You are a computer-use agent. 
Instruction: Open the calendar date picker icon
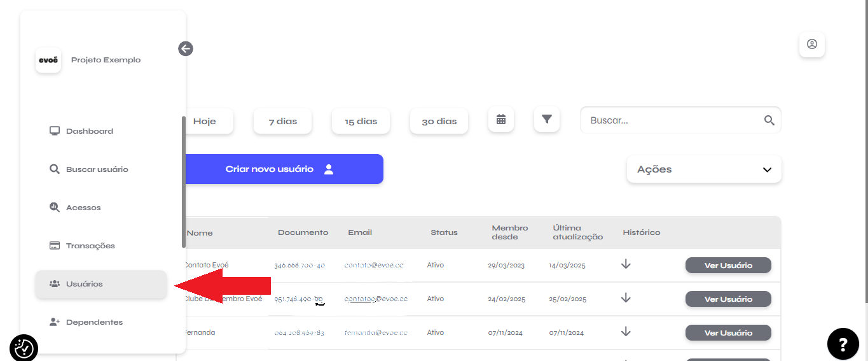(501, 119)
